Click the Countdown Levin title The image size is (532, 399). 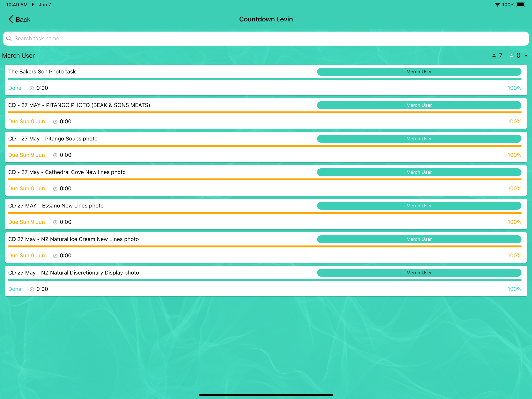click(266, 19)
